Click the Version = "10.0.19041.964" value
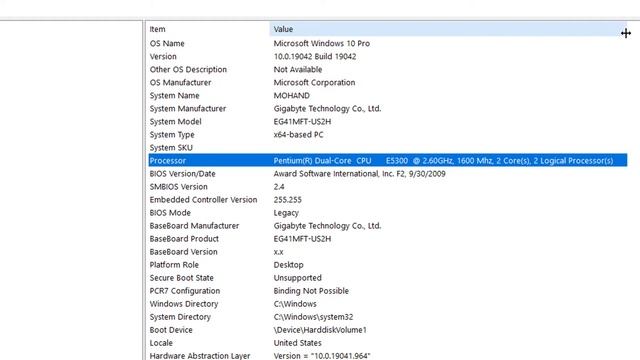The width and height of the screenshot is (640, 360). coord(322,356)
